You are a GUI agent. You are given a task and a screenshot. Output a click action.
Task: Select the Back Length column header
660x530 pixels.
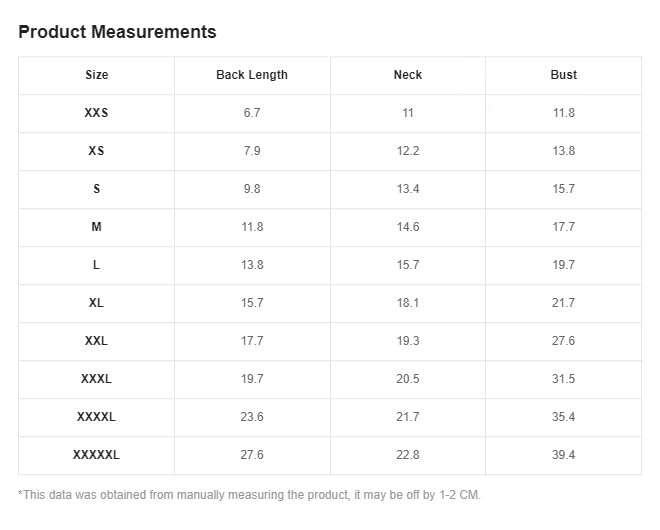(x=252, y=75)
